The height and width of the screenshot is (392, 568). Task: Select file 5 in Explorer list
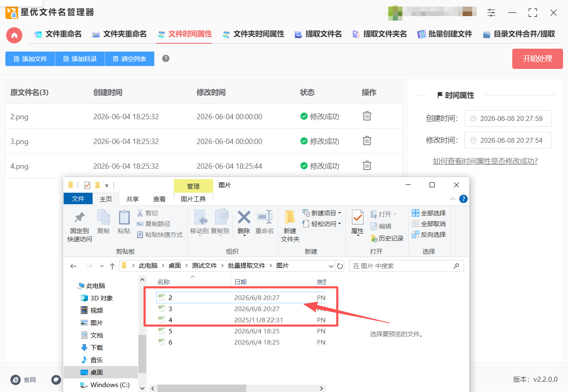pyautogui.click(x=170, y=331)
